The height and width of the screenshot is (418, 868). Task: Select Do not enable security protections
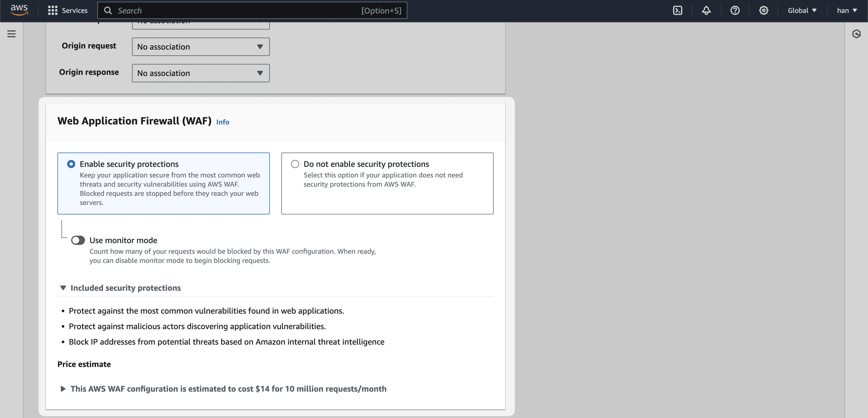[x=295, y=164]
